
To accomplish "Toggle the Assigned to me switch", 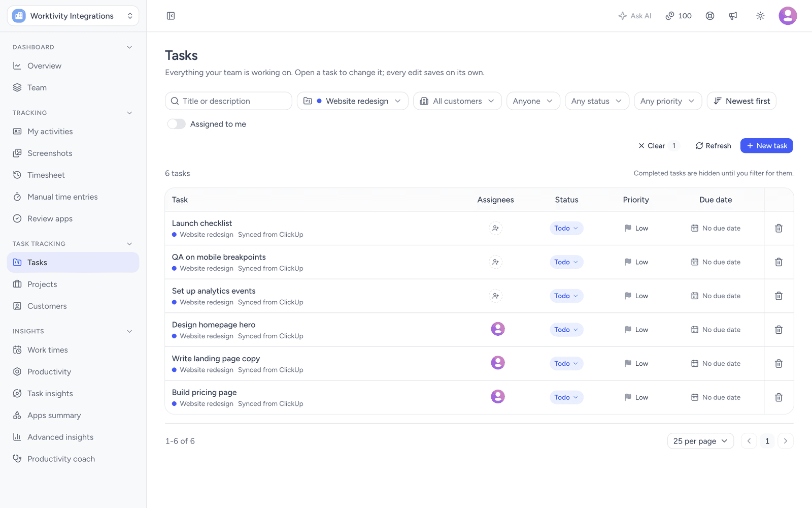I will pyautogui.click(x=176, y=124).
